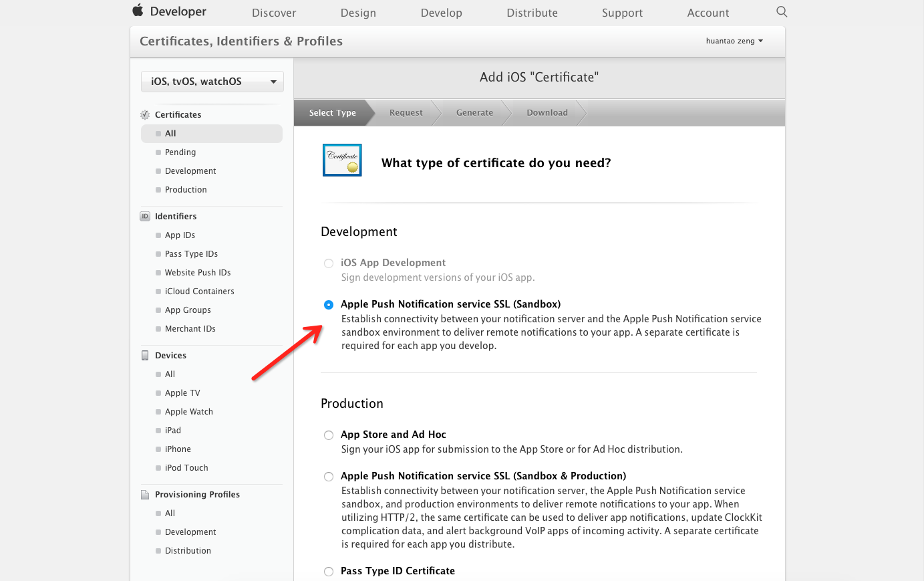The height and width of the screenshot is (581, 924).
Task: Click the Download step
Action: tap(547, 113)
